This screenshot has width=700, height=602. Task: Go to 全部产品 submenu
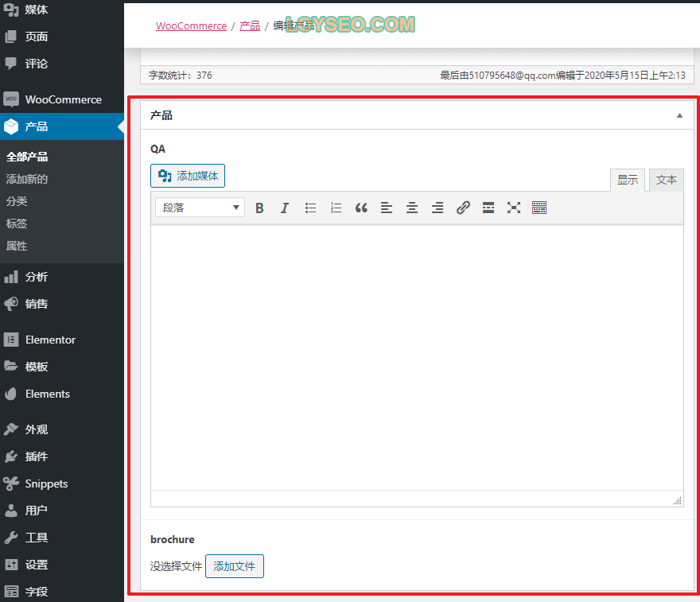click(27, 157)
